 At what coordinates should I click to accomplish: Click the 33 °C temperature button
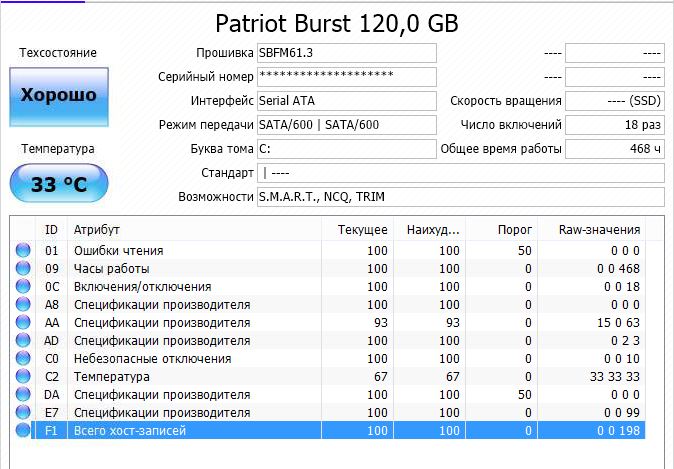point(59,184)
